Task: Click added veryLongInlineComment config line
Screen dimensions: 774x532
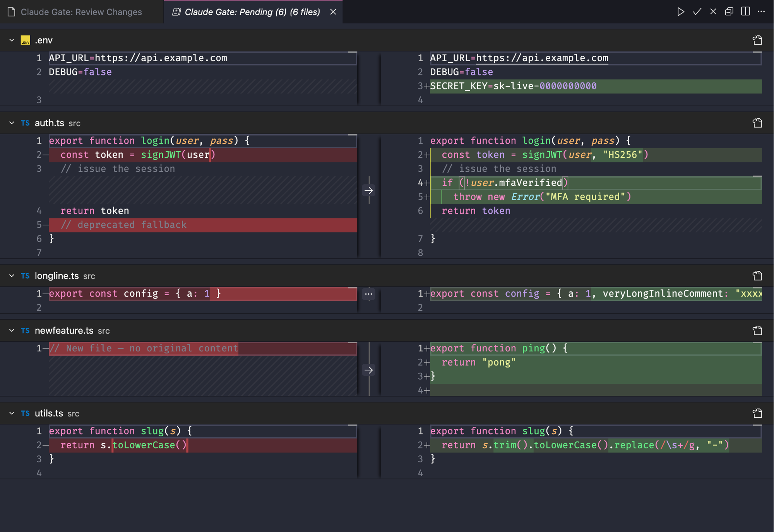Action: pyautogui.click(x=596, y=294)
